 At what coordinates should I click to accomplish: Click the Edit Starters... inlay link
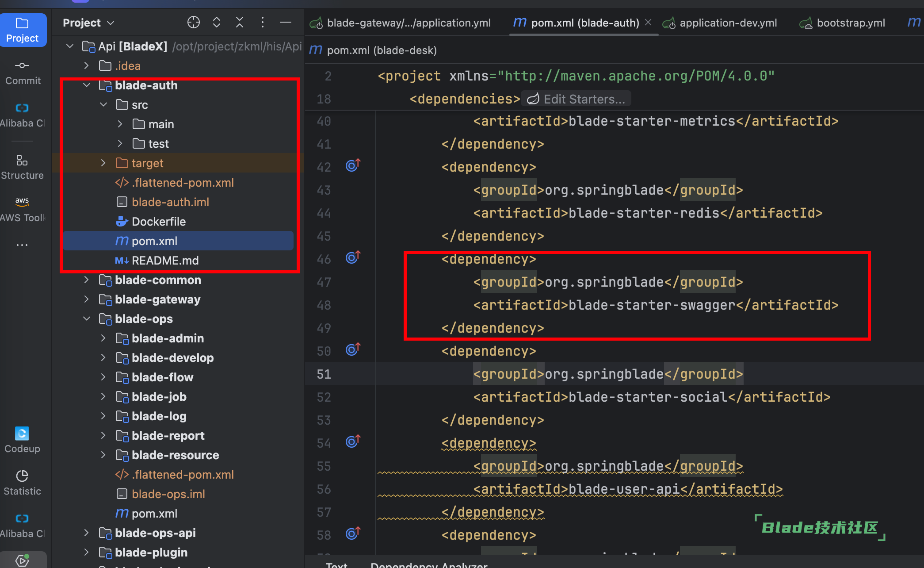click(x=577, y=99)
